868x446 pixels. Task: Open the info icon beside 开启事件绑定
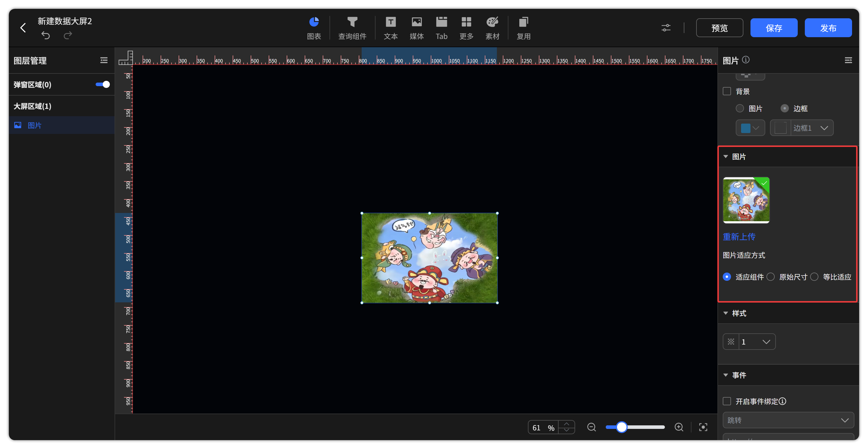[782, 401]
